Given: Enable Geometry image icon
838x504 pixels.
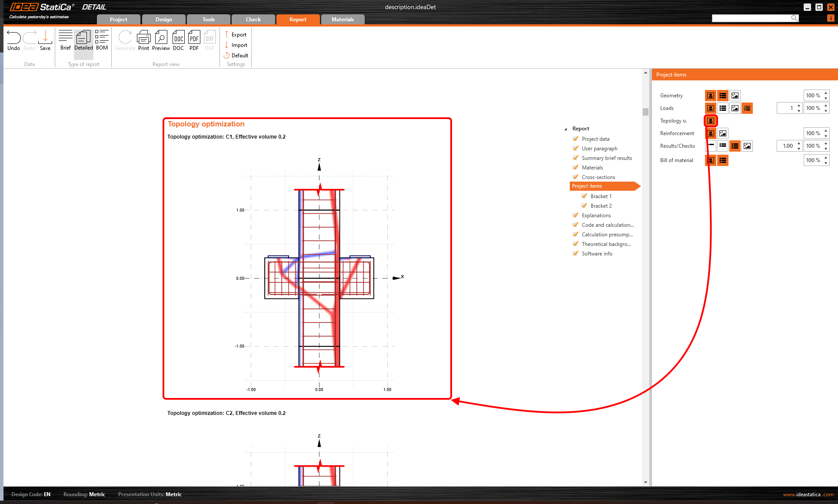Looking at the screenshot, I should pyautogui.click(x=735, y=96).
